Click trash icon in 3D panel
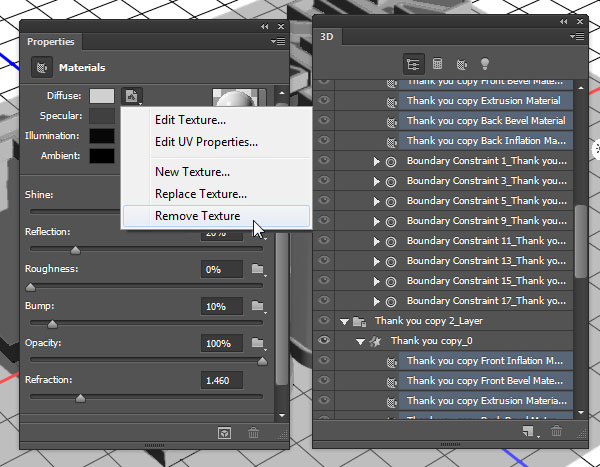 (556, 431)
